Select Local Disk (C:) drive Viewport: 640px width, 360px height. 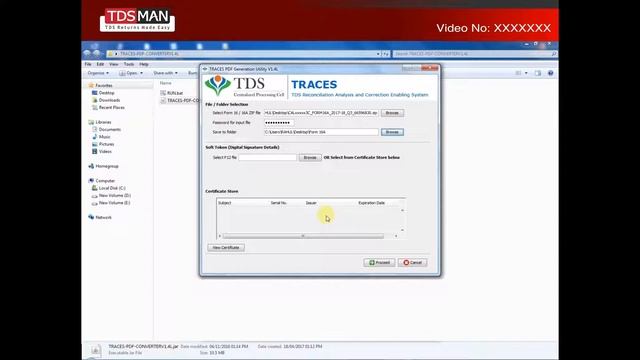112,188
